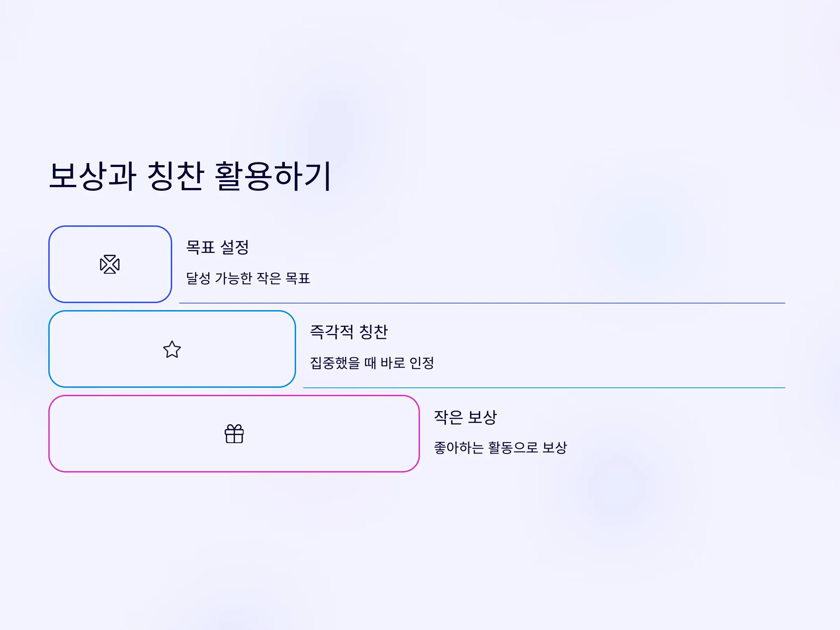
Task: Select the 좋아하는 활동으로 보상 description
Action: [x=500, y=447]
